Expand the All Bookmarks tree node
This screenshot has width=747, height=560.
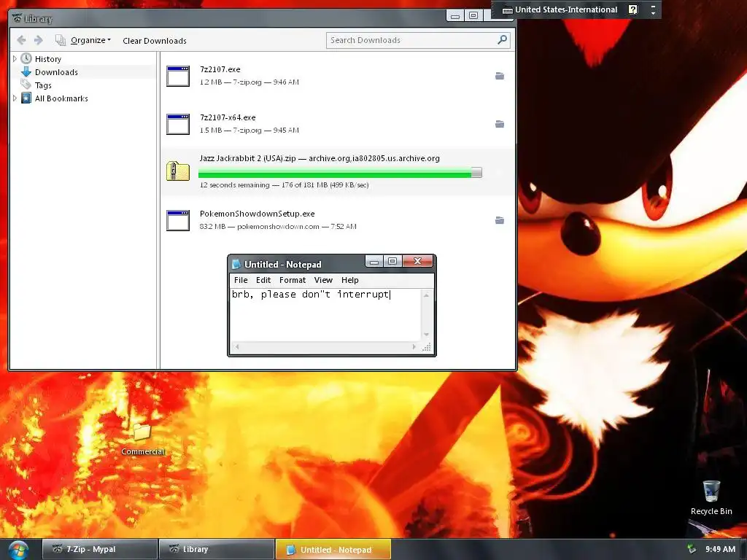point(15,98)
